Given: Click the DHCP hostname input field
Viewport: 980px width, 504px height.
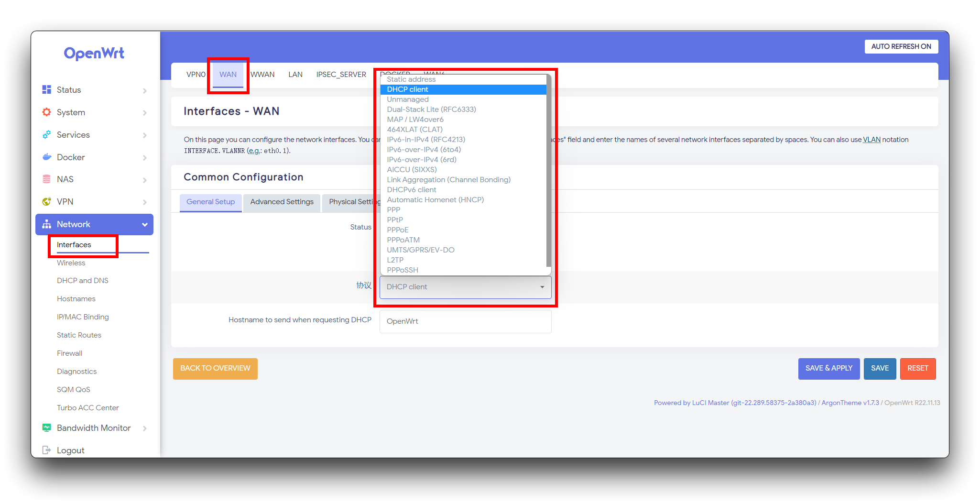Looking at the screenshot, I should point(465,321).
